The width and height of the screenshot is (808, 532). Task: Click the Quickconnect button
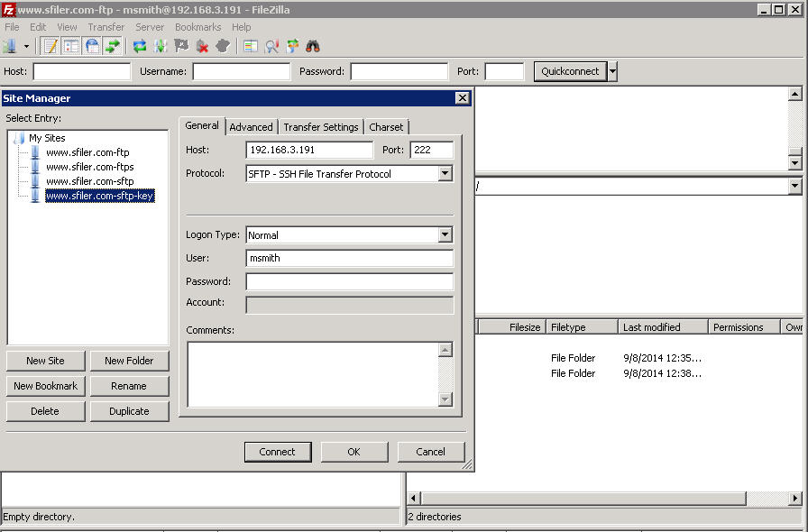[570, 71]
